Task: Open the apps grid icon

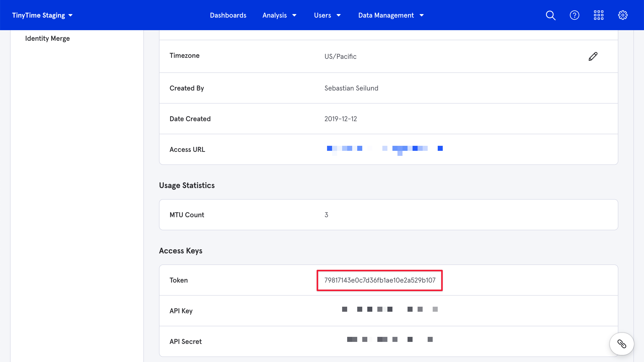Action: point(599,15)
